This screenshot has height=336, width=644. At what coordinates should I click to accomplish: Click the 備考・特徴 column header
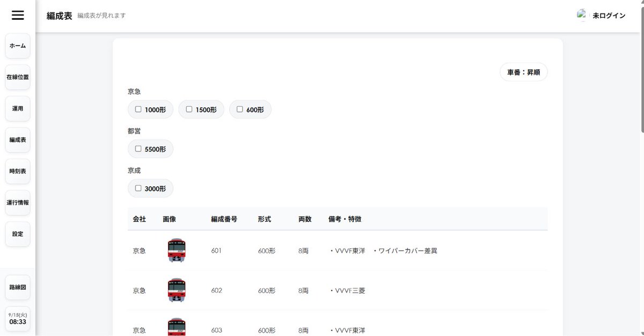coord(345,219)
